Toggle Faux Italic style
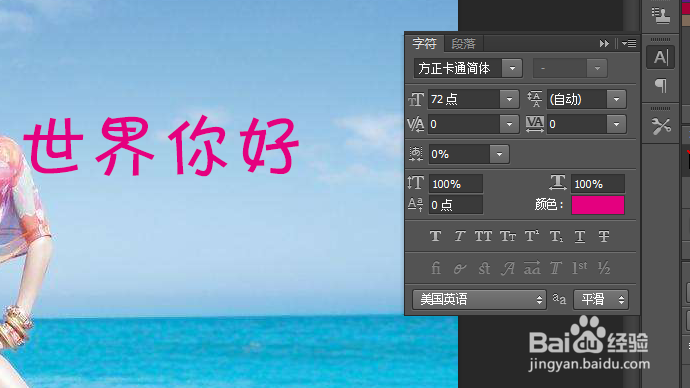The width and height of the screenshot is (690, 388). (x=459, y=237)
